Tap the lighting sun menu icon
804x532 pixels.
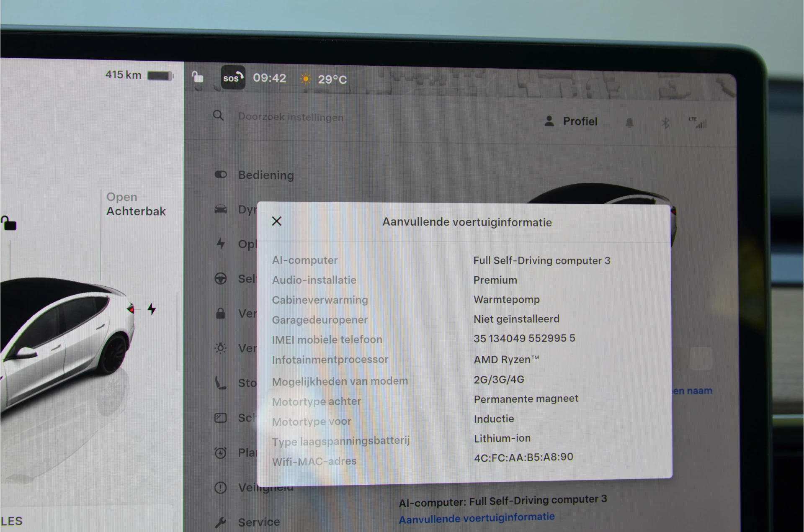221,348
